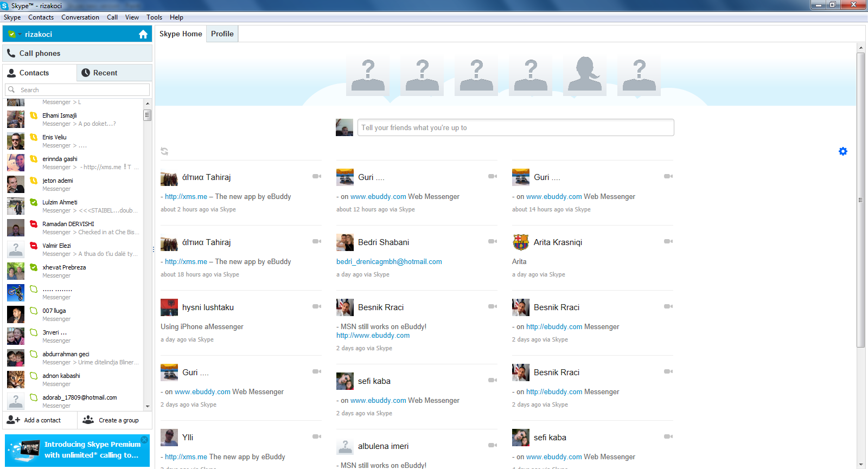Open the feed settings gear icon
This screenshot has width=868, height=469.
(843, 151)
